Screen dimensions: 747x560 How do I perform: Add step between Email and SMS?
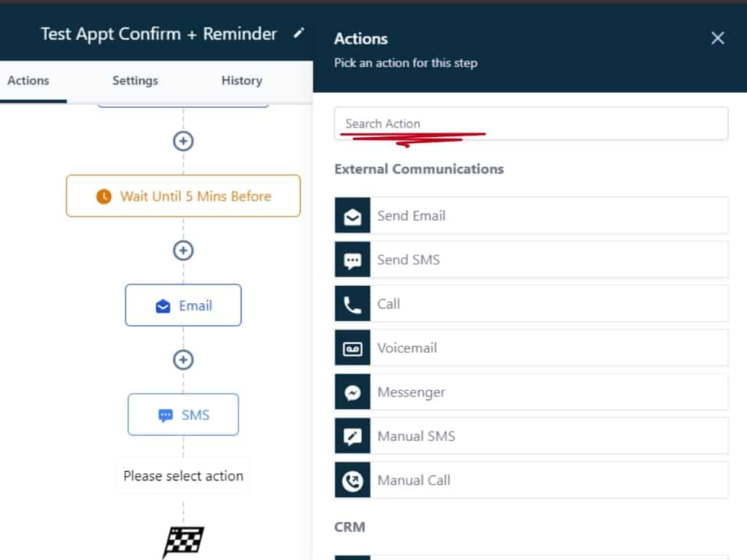[183, 359]
